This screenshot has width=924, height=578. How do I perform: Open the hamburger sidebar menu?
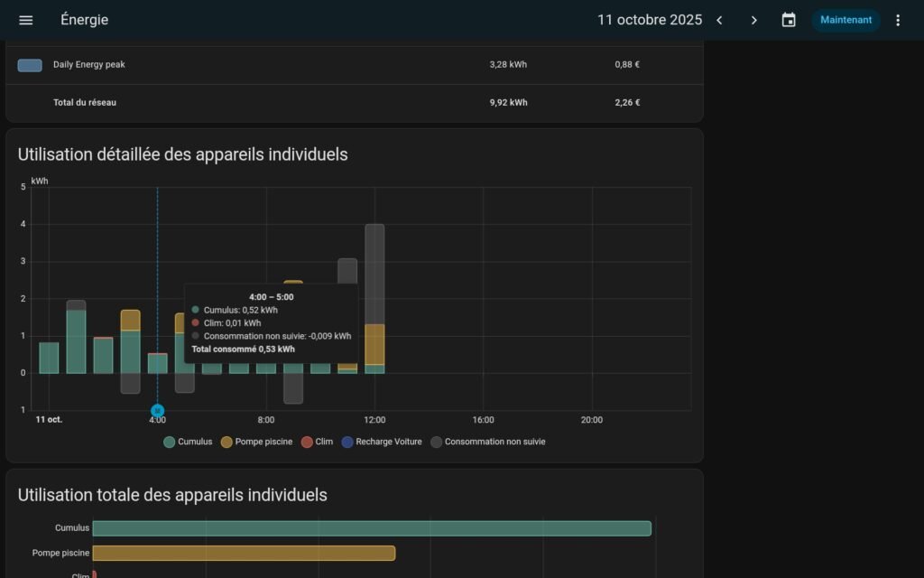[26, 20]
